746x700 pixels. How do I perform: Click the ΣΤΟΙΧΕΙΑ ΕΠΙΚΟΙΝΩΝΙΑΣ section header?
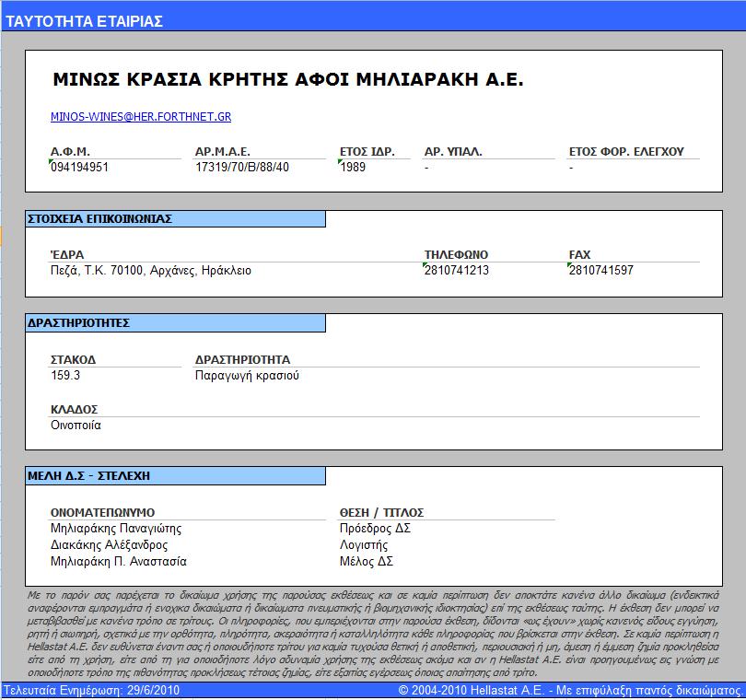pyautogui.click(x=176, y=219)
